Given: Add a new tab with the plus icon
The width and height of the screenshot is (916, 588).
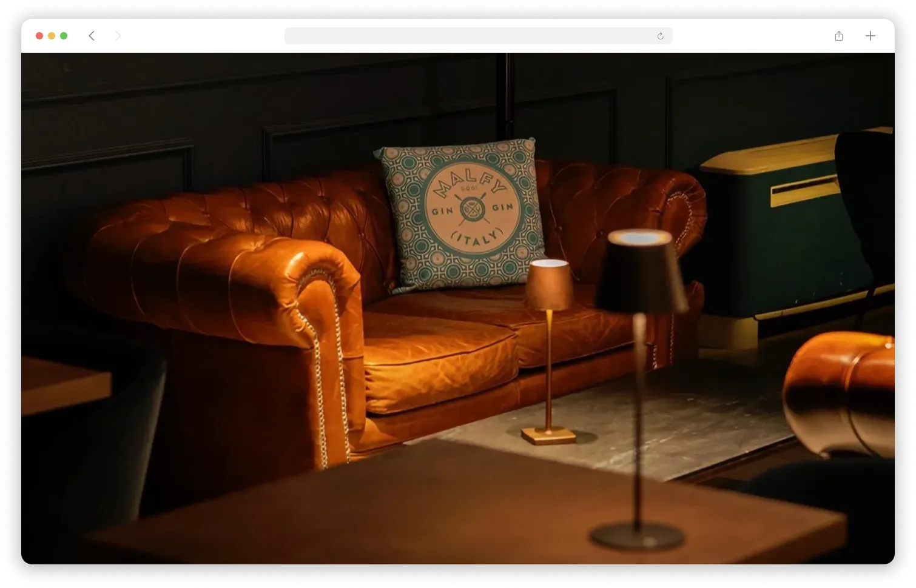Looking at the screenshot, I should tap(870, 36).
